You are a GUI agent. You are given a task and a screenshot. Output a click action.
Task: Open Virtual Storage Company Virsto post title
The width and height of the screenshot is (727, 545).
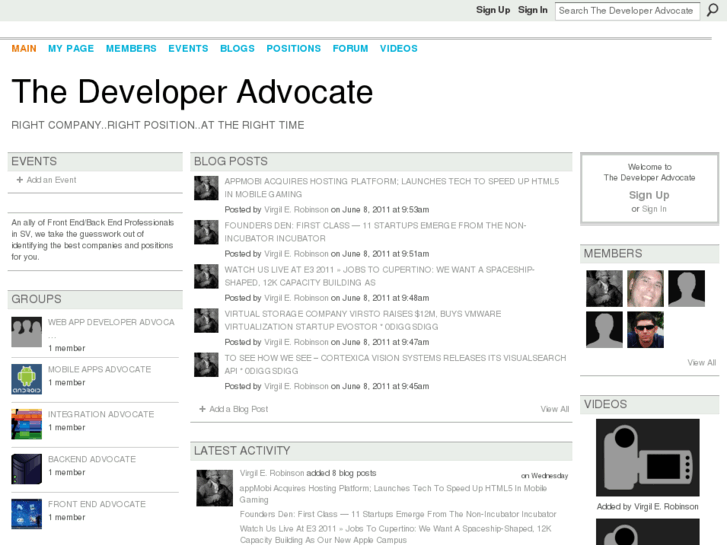363,321
